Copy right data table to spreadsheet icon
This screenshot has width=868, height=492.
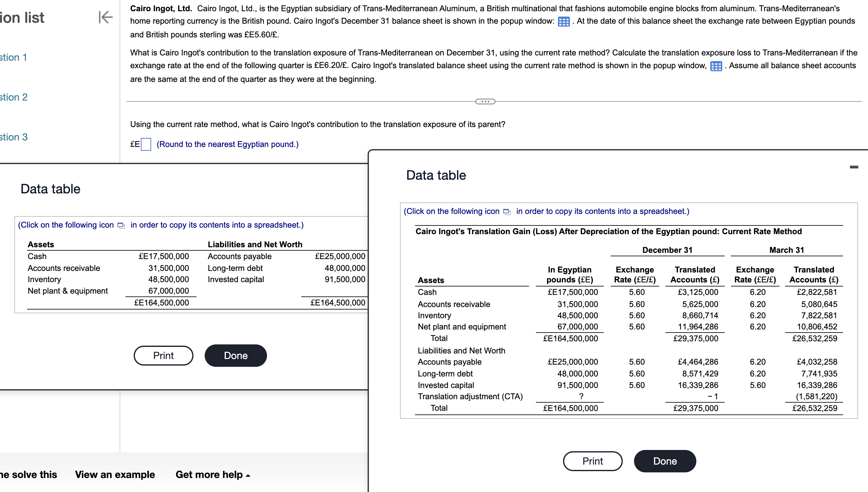tap(507, 212)
